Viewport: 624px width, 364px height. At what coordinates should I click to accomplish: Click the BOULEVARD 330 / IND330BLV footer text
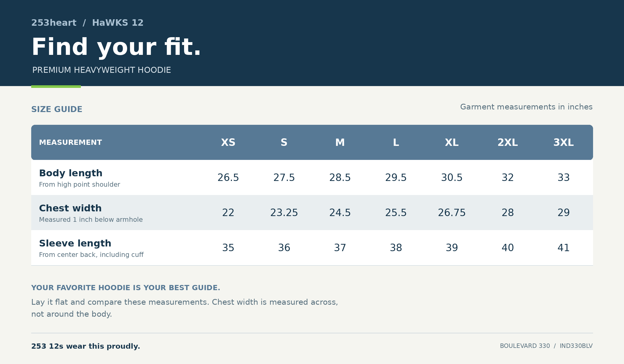546,346
